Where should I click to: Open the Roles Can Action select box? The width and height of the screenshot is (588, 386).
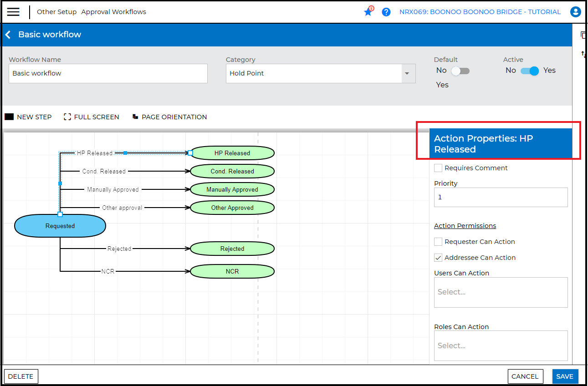click(501, 345)
